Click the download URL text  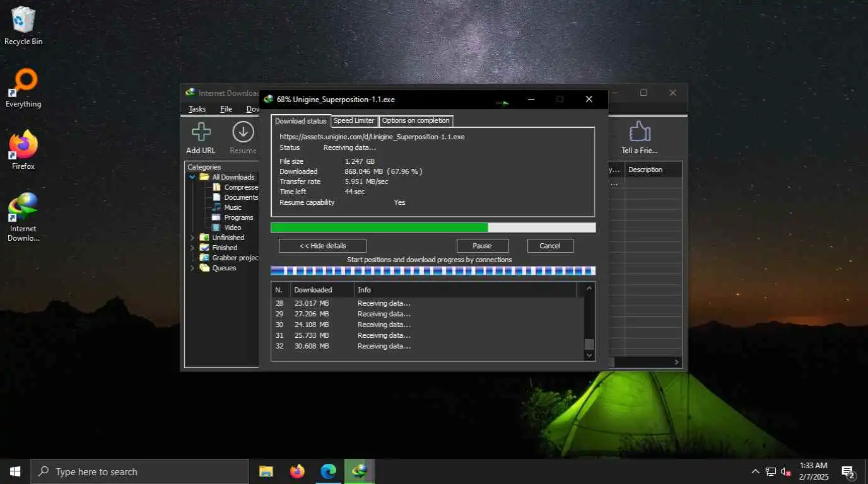click(x=372, y=137)
